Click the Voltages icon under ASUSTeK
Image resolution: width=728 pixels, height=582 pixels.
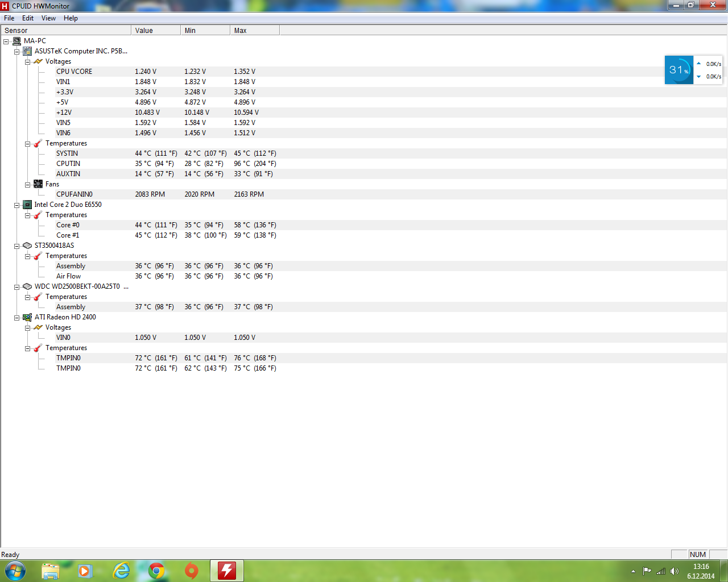coord(38,61)
